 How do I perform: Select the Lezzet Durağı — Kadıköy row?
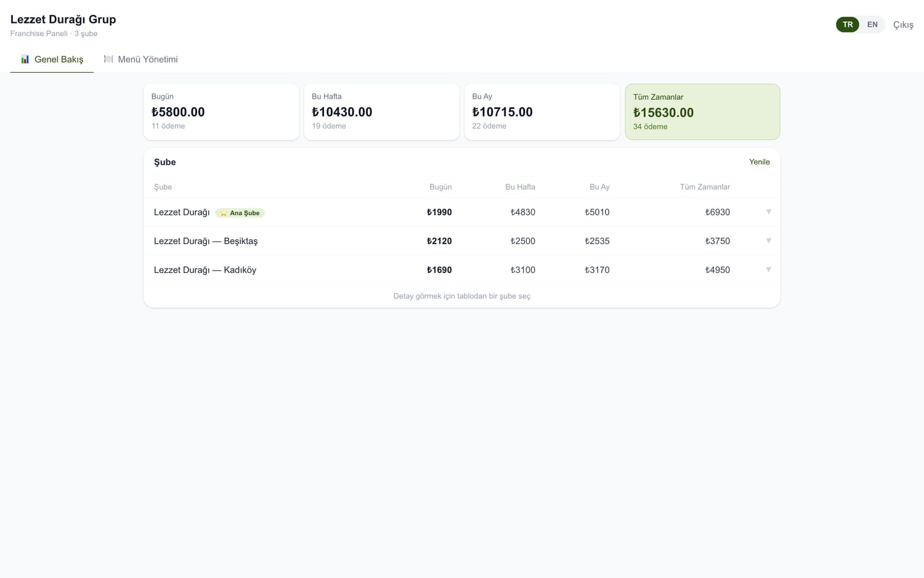point(462,270)
